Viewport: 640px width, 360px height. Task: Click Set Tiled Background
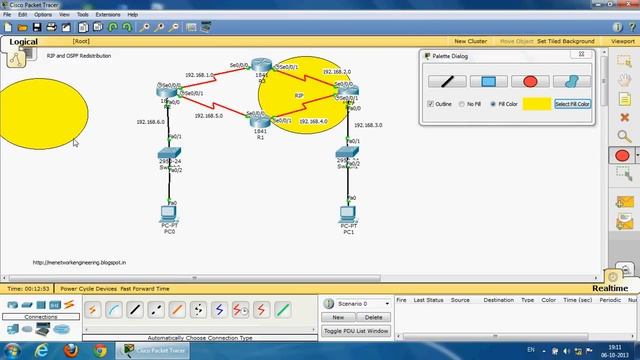(565, 41)
